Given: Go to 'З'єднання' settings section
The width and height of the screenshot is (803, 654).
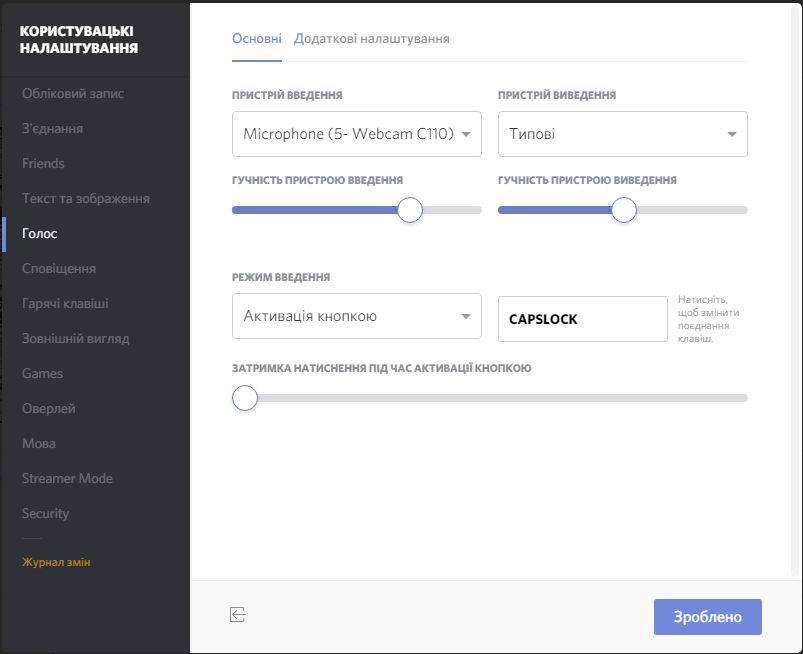Looking at the screenshot, I should pos(53,129).
